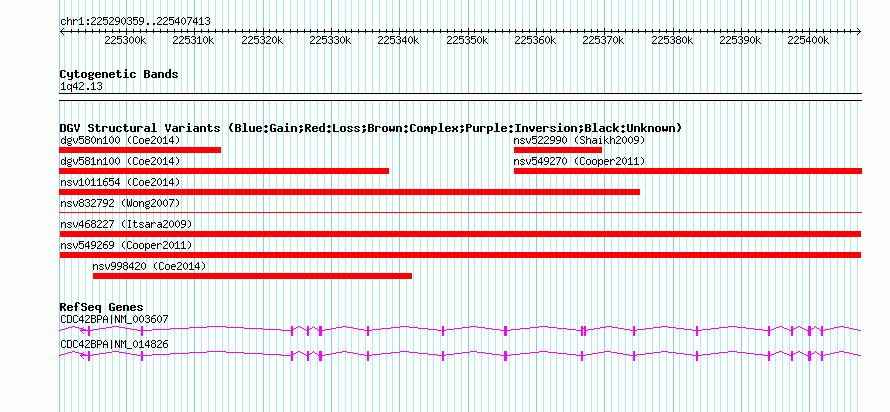Open variant label dgv581n100 (Coe2014)
This screenshot has height=412, width=890.
(120, 161)
